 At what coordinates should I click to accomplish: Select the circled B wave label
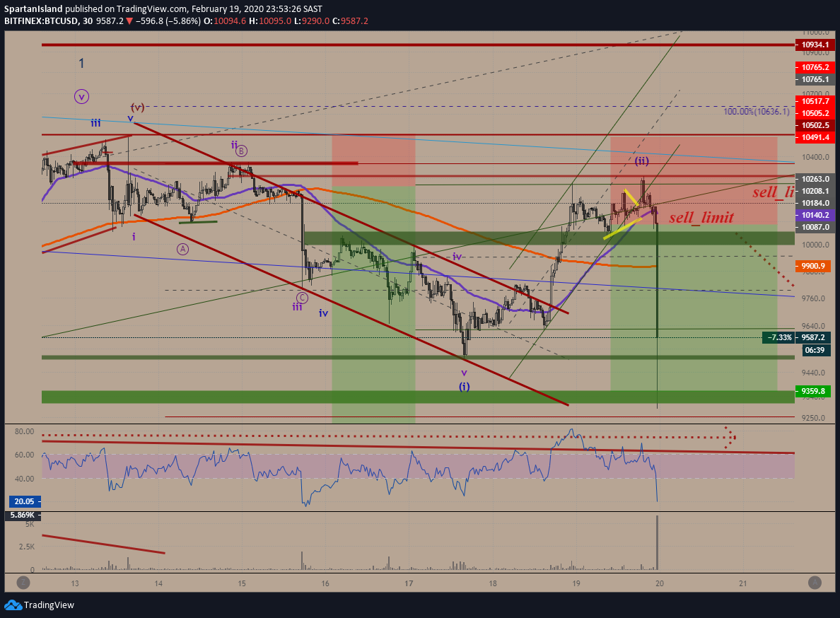(241, 151)
